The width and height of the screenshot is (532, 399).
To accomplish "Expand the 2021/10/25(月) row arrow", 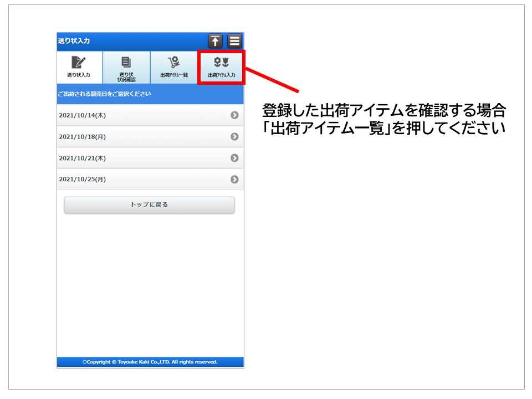I will (234, 179).
